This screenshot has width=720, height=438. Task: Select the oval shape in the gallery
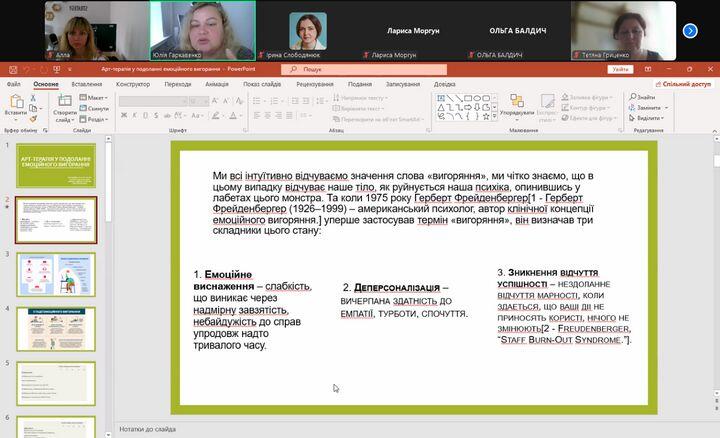(x=477, y=98)
